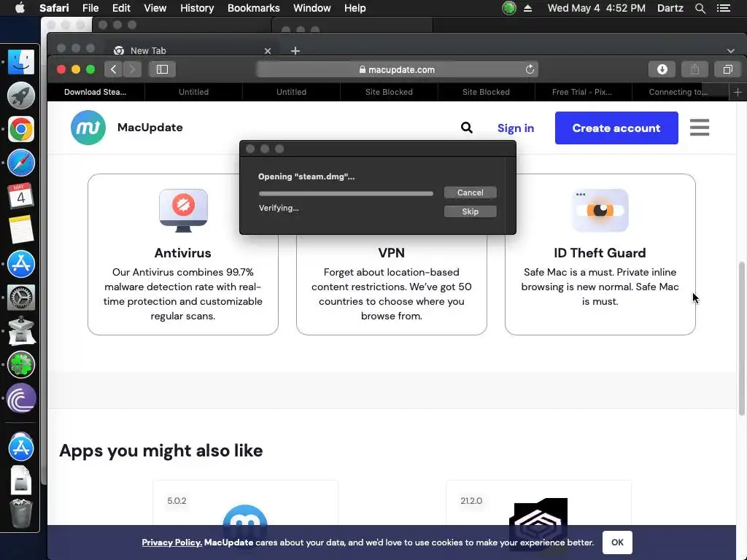Open the upper App Store icon in the Dock

coord(21,264)
